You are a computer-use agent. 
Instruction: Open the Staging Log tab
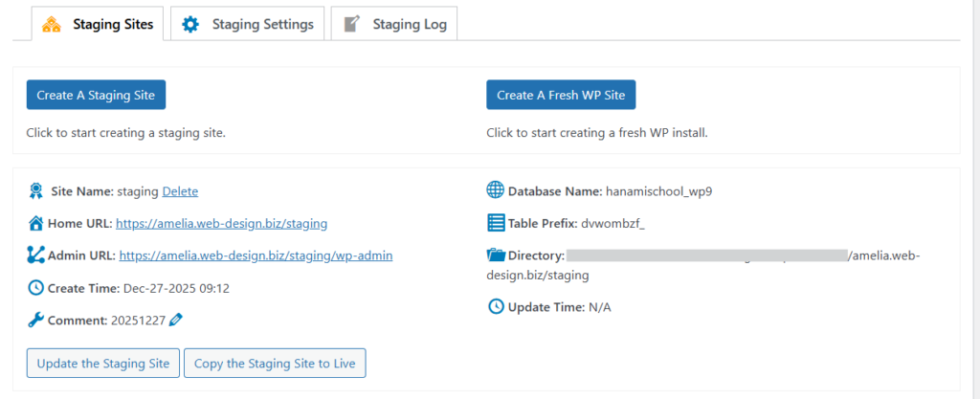394,25
